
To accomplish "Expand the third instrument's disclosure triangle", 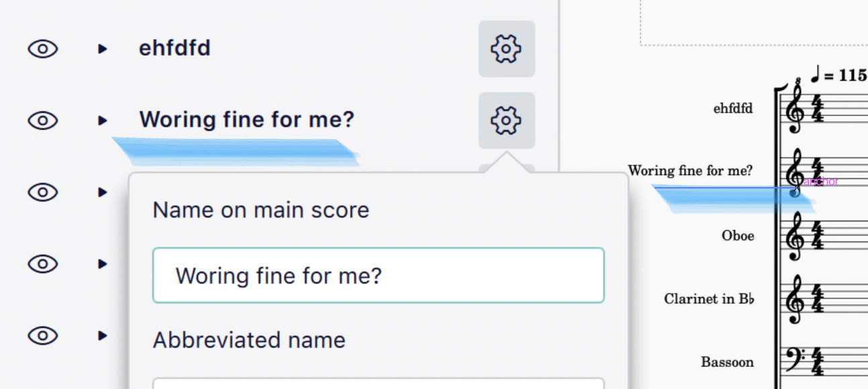I will (x=102, y=192).
